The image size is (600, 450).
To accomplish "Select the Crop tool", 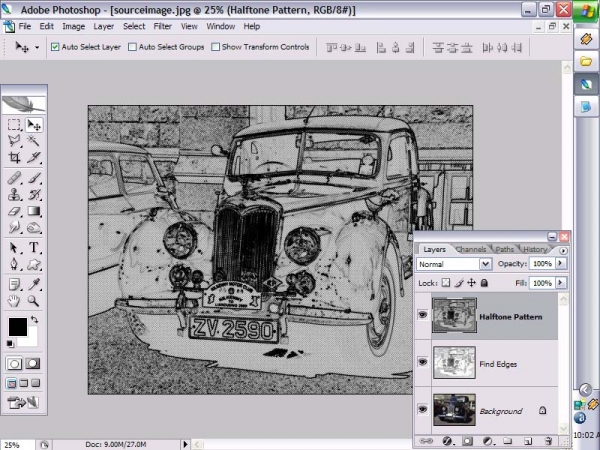I will (x=14, y=157).
